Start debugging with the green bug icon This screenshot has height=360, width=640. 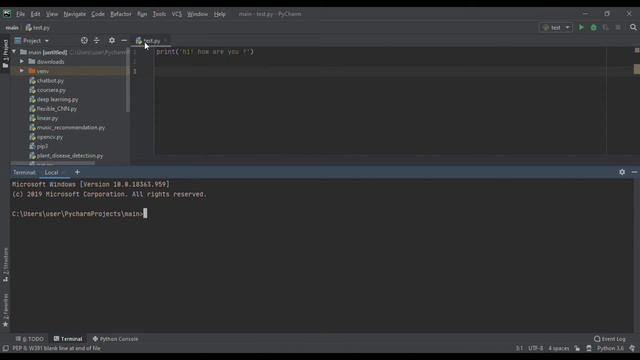[593, 27]
